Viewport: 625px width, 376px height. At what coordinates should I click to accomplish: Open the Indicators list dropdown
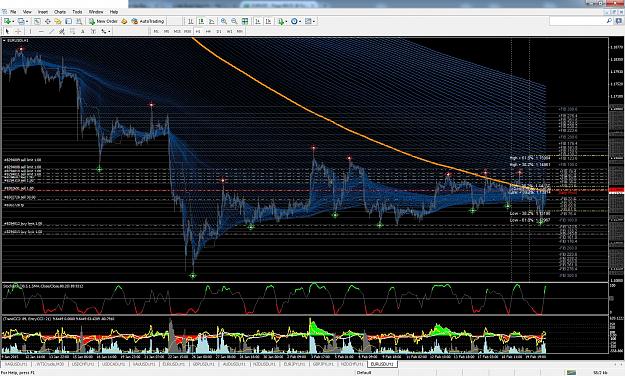point(282,21)
